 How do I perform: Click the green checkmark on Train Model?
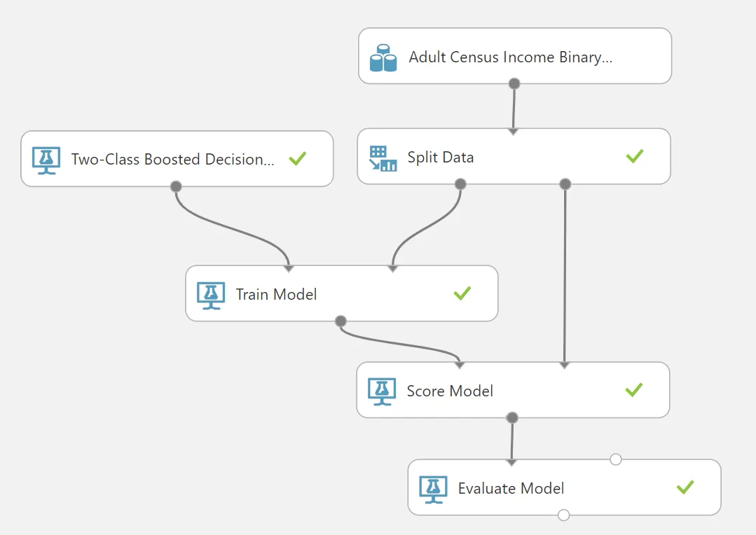462,293
